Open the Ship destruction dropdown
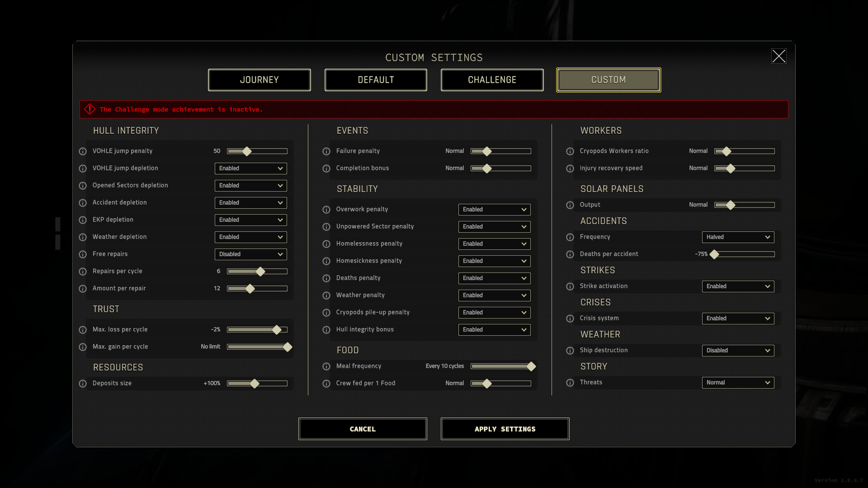 pos(738,350)
